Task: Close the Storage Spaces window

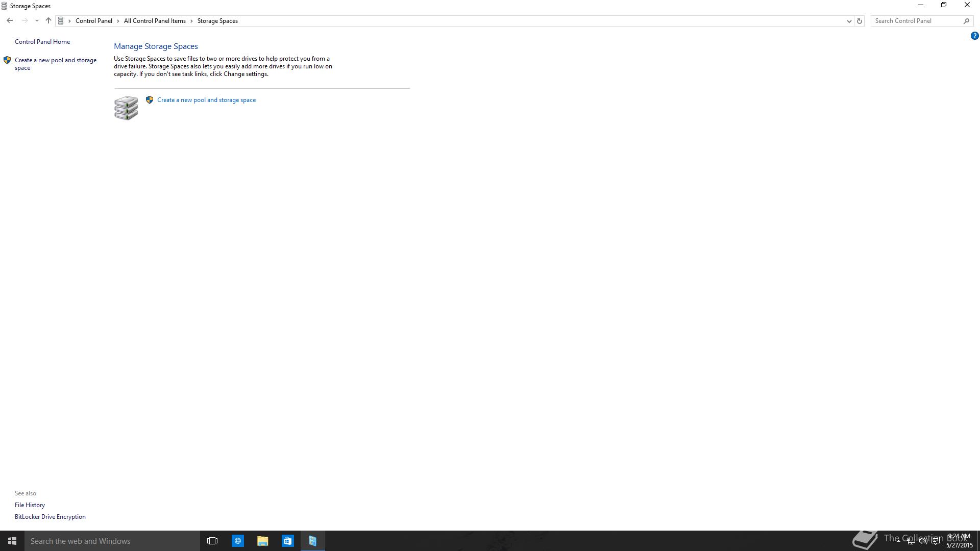Action: click(x=967, y=5)
